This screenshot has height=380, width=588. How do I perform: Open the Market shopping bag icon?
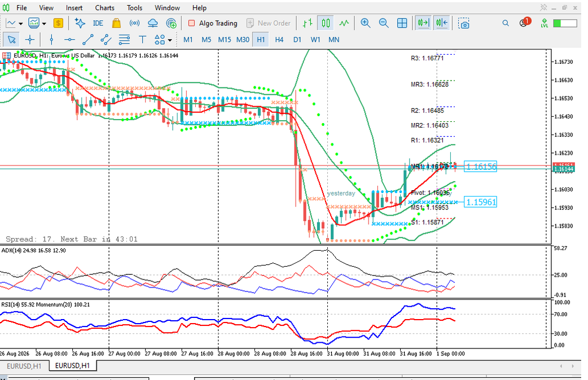coord(116,23)
